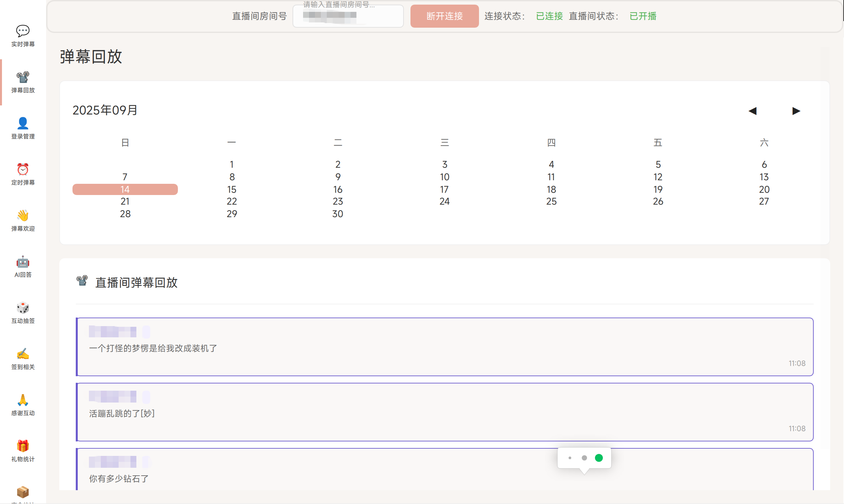Open AI回答 robot icon
844x504 pixels.
[23, 262]
